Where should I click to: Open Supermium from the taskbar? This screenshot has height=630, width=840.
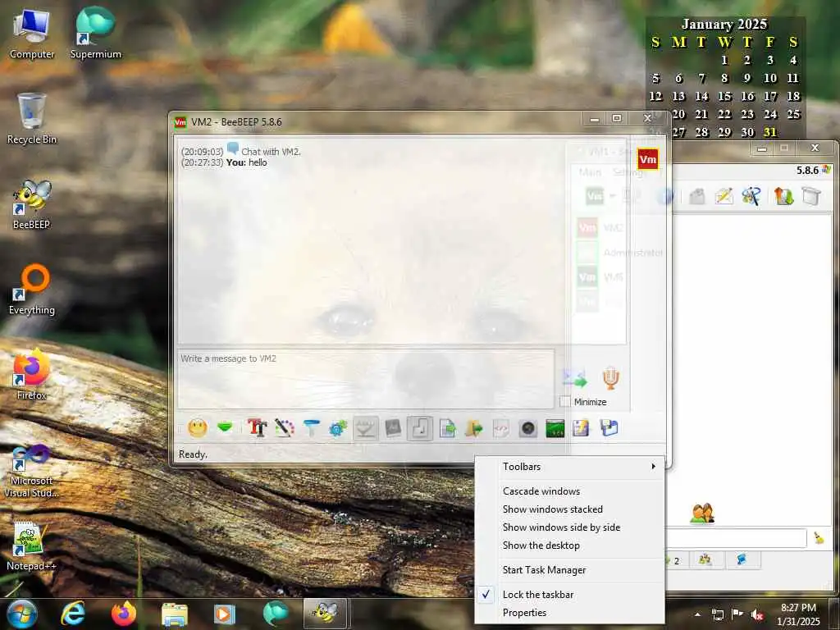tap(276, 614)
